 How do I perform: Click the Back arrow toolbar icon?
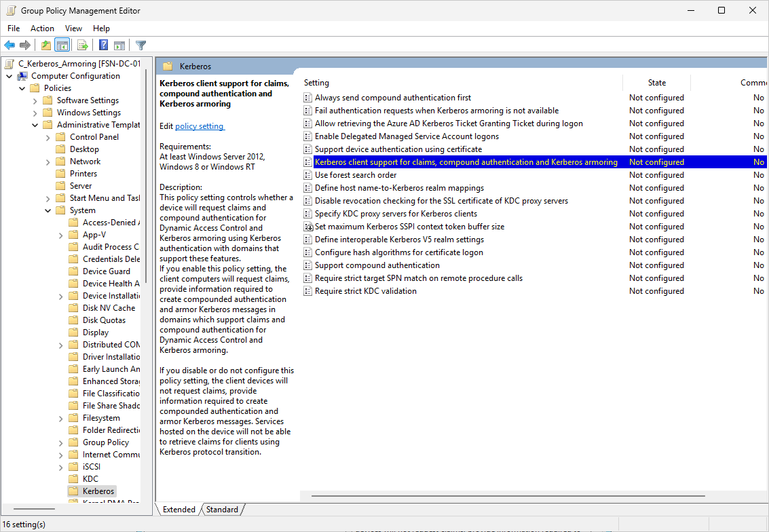(x=10, y=45)
